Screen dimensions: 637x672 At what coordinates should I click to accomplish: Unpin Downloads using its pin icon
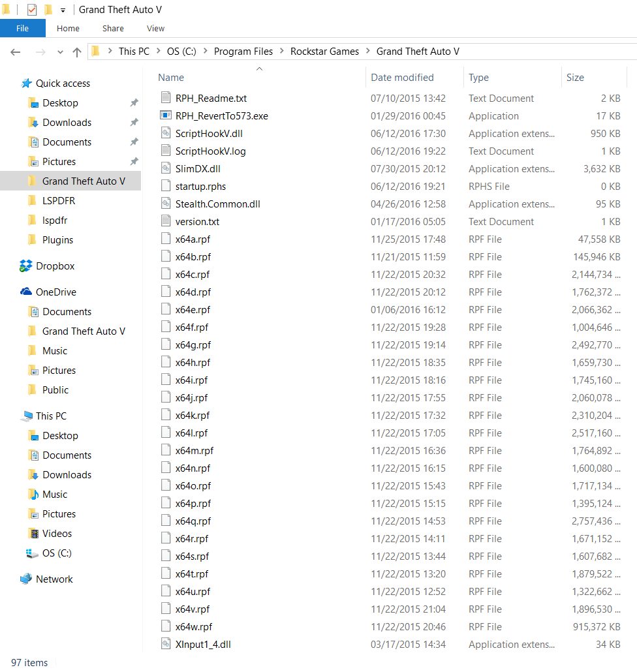coord(134,122)
